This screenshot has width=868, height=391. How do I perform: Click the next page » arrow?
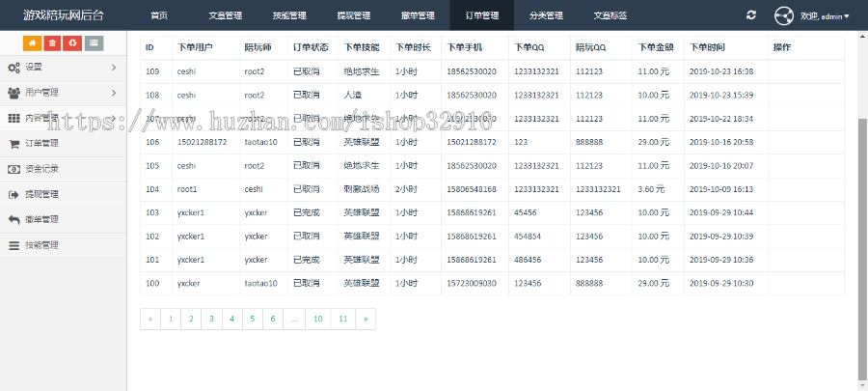(366, 319)
